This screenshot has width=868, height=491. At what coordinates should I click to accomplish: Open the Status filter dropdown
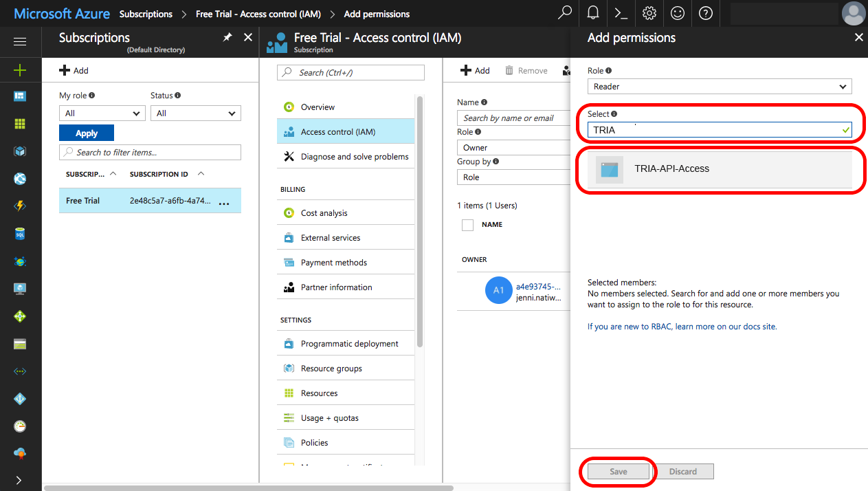[x=195, y=113]
